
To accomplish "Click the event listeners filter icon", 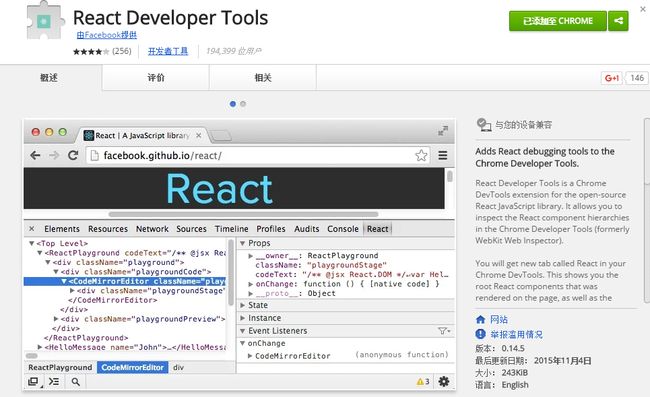I will point(444,331).
